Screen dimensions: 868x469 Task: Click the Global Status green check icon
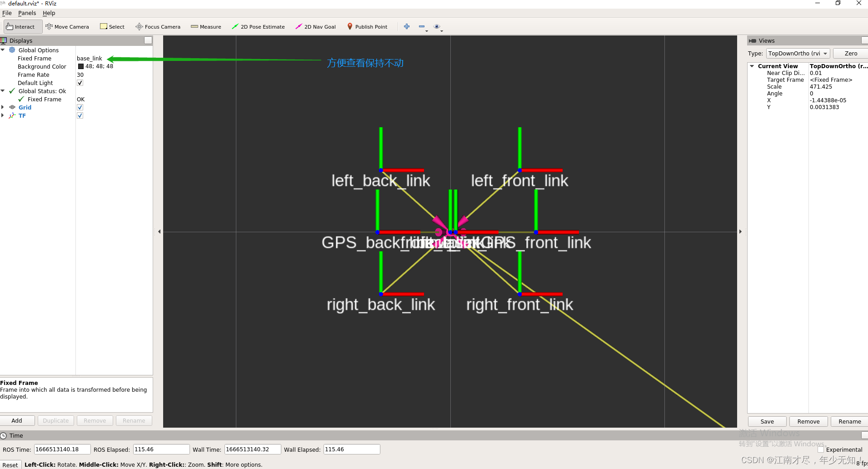pos(12,91)
